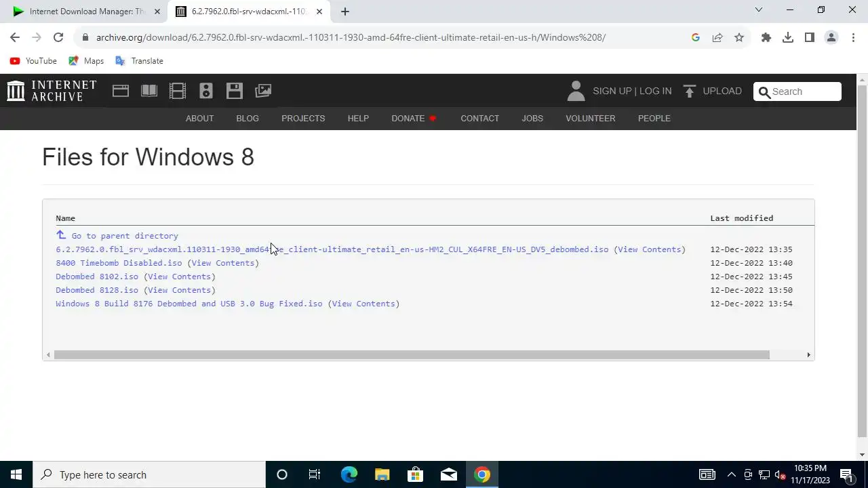The width and height of the screenshot is (868, 488).
Task: Reload the page
Action: pyautogui.click(x=58, y=37)
